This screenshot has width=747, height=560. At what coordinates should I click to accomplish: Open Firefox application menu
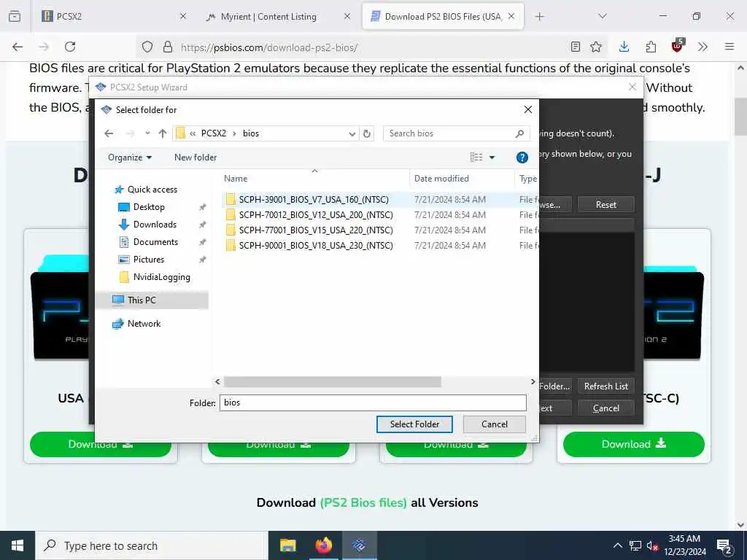coord(729,47)
